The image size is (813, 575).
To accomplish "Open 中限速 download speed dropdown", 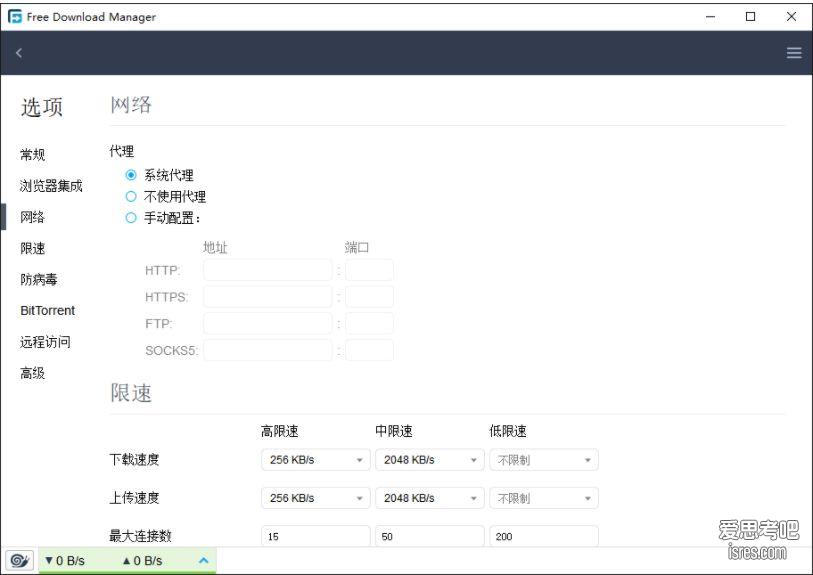I will coord(430,460).
